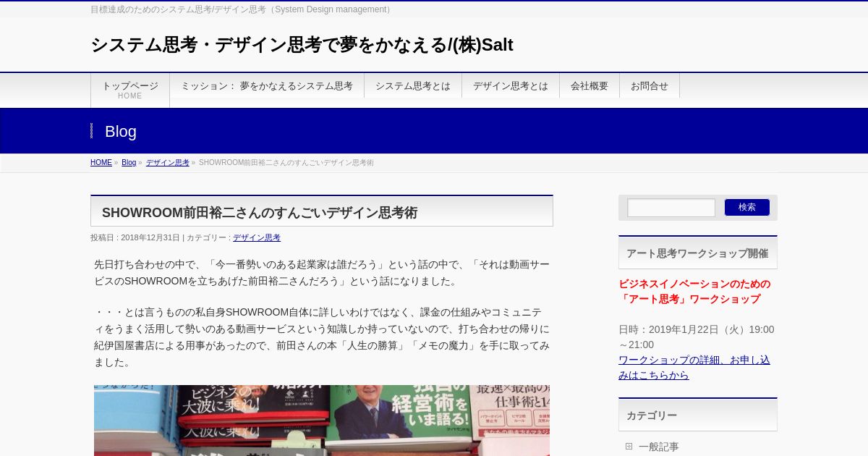Screen dimensions: 868x456
Task: Click the Blog page header text
Action: (121, 132)
